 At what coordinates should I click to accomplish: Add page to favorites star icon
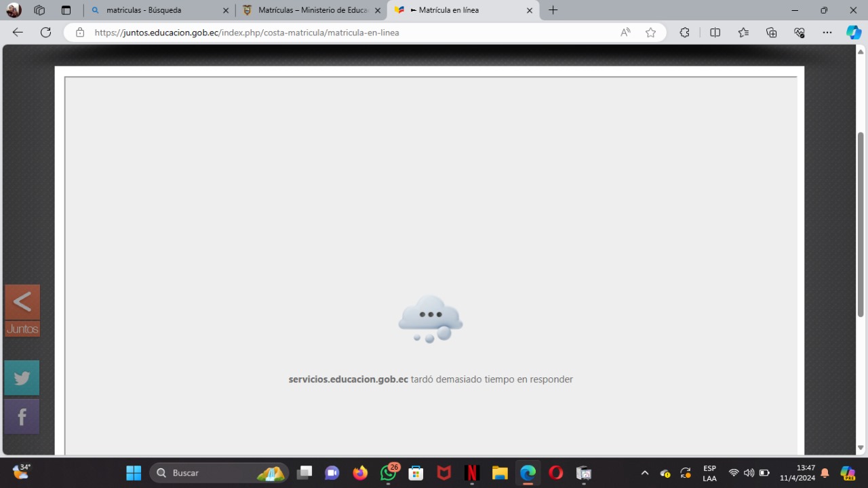click(x=650, y=33)
